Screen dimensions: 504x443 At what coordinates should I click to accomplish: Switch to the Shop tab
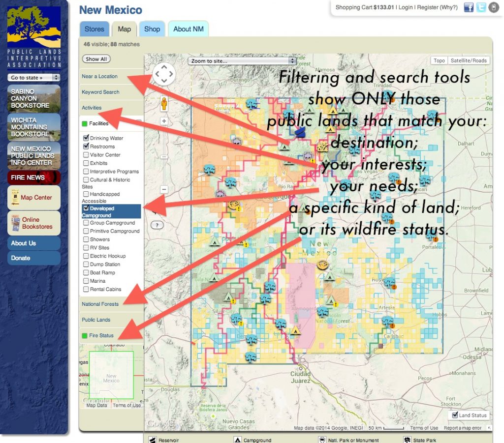click(x=152, y=29)
